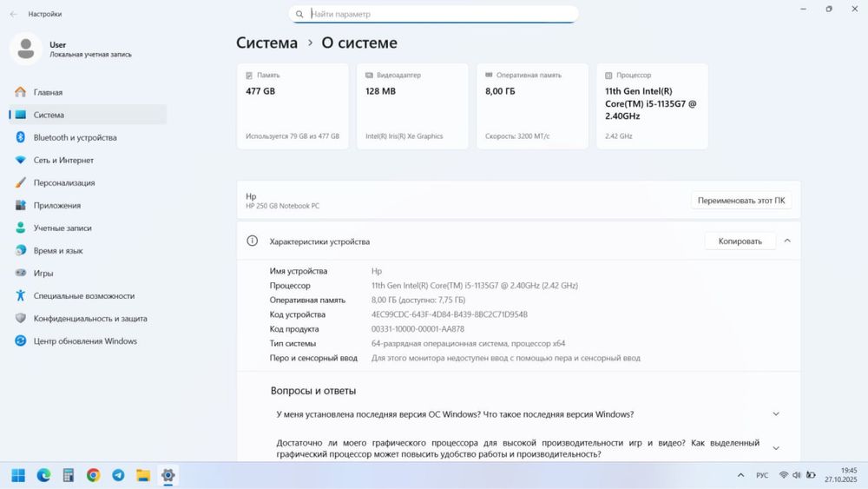Open the User profile avatar
Screen dimensions: 868x489
[x=26, y=49]
